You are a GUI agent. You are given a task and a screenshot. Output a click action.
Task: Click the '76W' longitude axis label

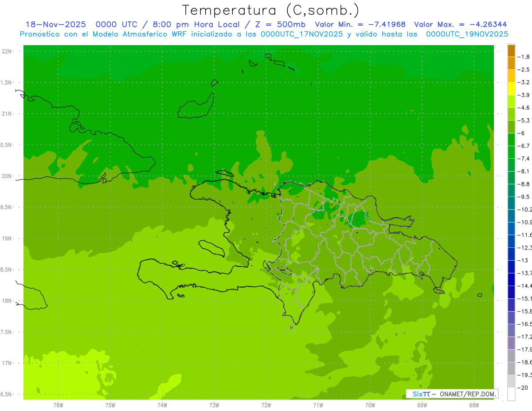pos(58,405)
